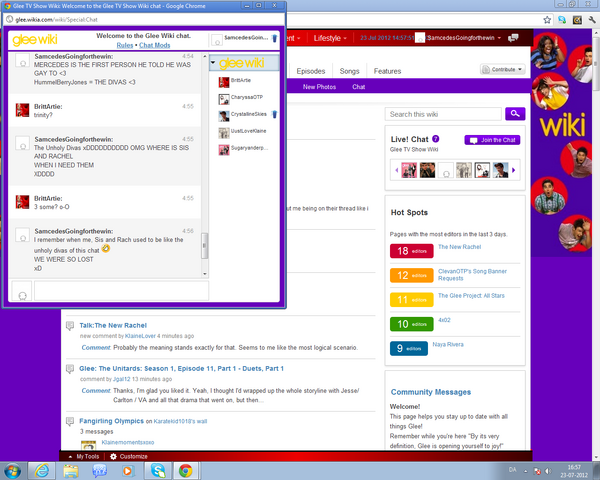Expand the My Tools menu
600x480 pixels.
tap(84, 456)
